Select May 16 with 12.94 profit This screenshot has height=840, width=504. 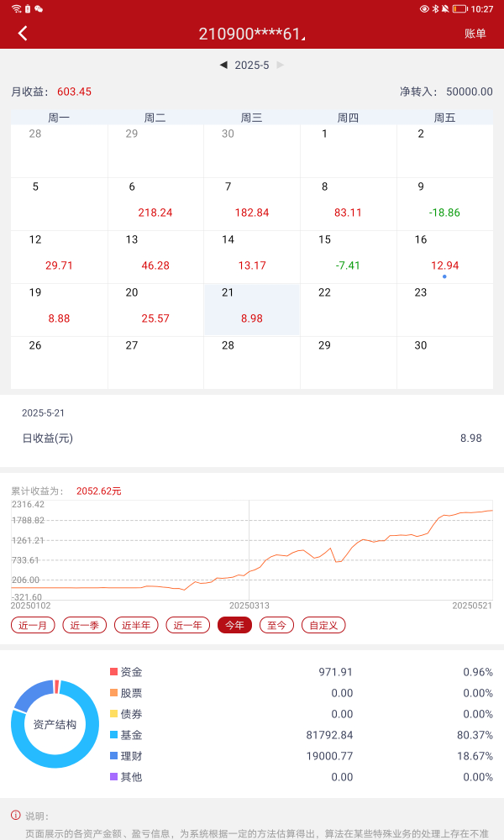[x=444, y=257]
